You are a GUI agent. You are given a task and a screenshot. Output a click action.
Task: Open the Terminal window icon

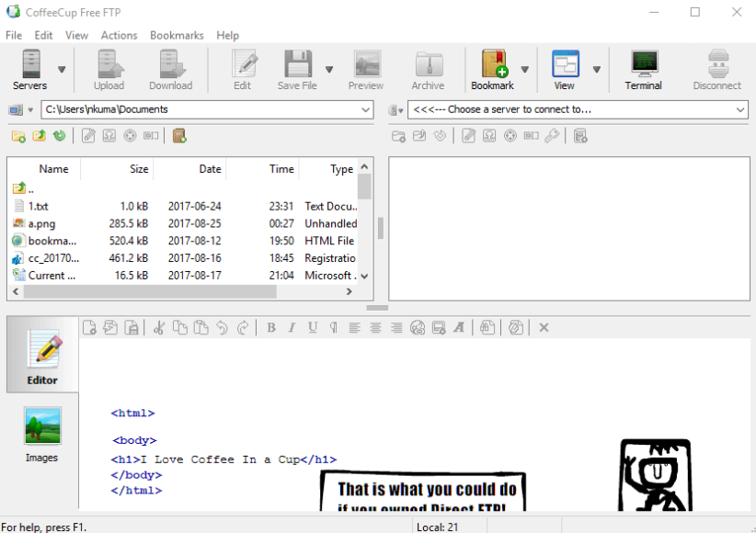point(644,70)
